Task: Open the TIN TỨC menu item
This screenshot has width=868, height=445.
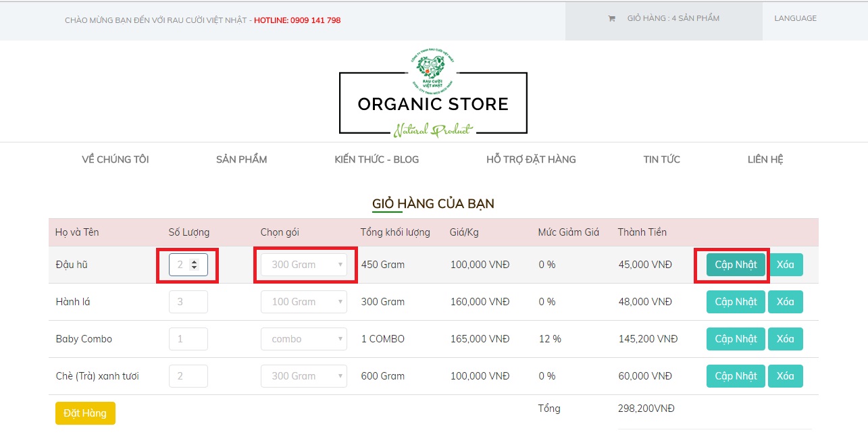Action: click(x=661, y=159)
